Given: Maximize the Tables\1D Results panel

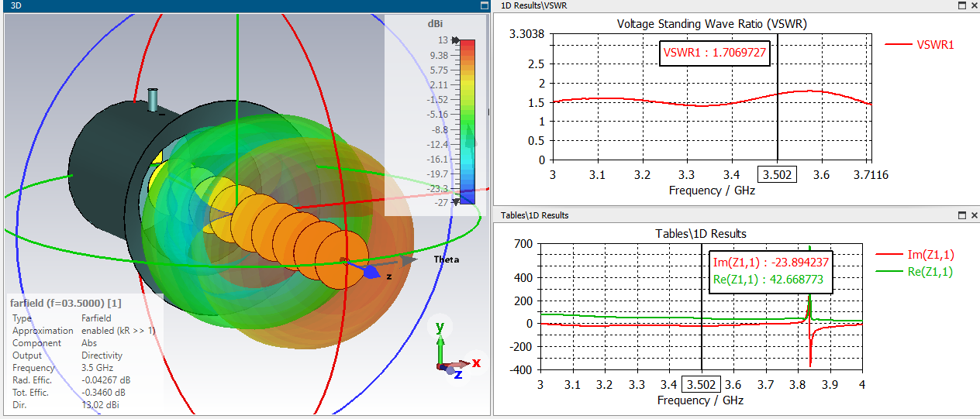Looking at the screenshot, I should pyautogui.click(x=962, y=215).
